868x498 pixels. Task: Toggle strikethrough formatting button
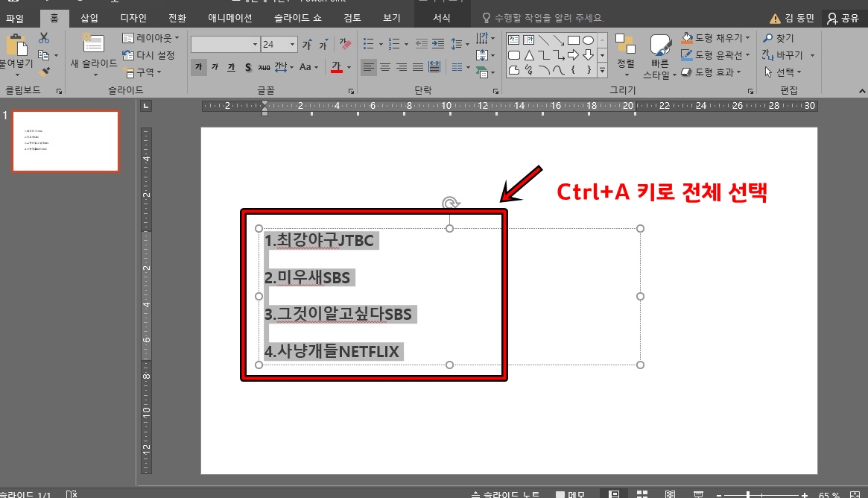(264, 67)
